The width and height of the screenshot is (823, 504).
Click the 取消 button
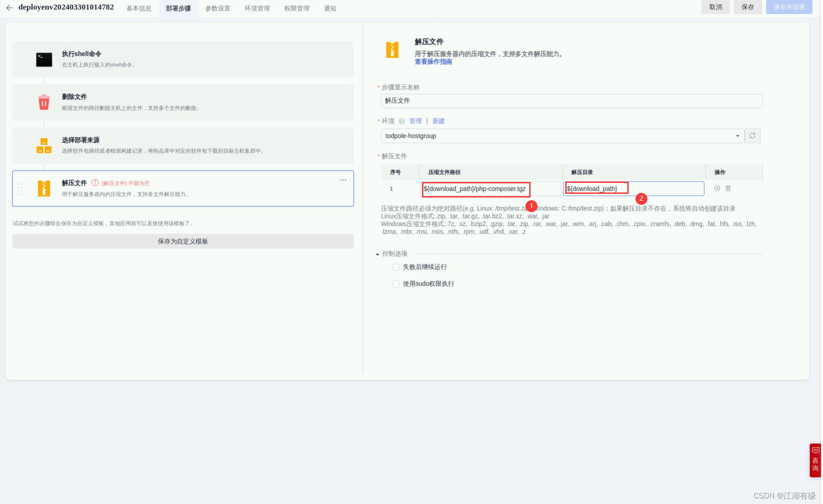715,7
